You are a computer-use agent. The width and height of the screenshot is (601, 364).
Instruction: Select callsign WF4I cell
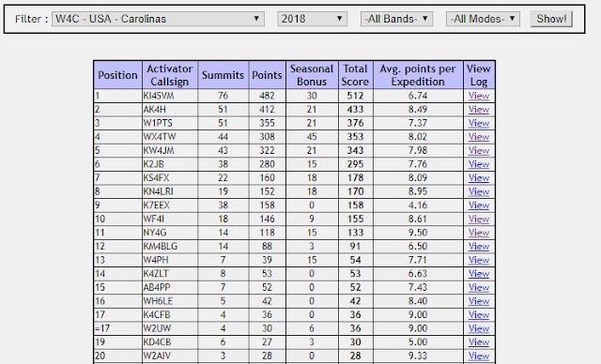(170, 219)
